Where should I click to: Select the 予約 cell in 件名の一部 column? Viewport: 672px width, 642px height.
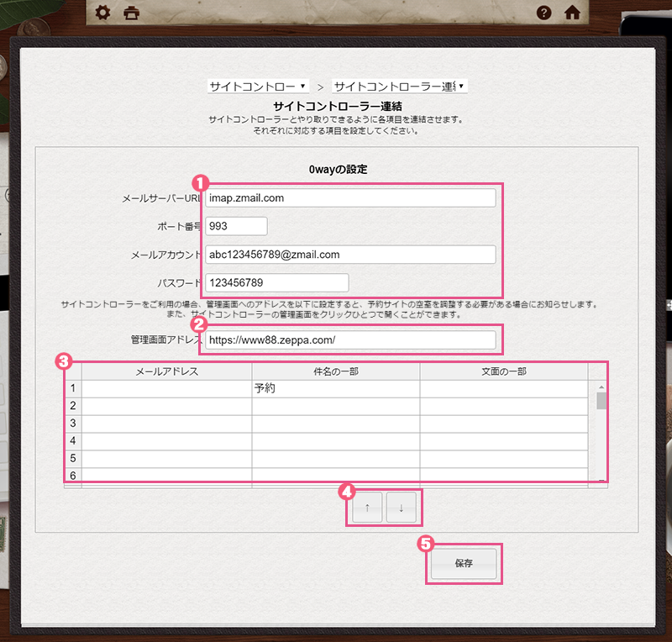(x=336, y=388)
